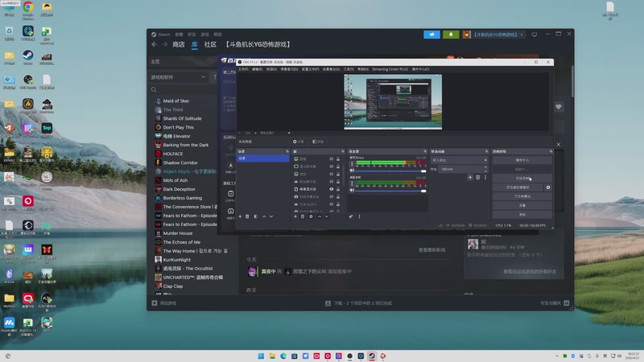Switch to Steam 社区 tab

[210, 44]
